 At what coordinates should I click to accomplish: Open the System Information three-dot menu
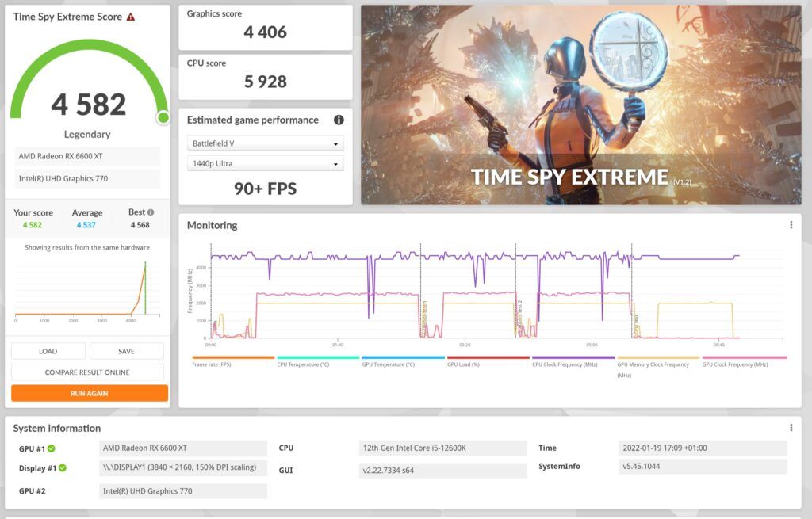(791, 427)
